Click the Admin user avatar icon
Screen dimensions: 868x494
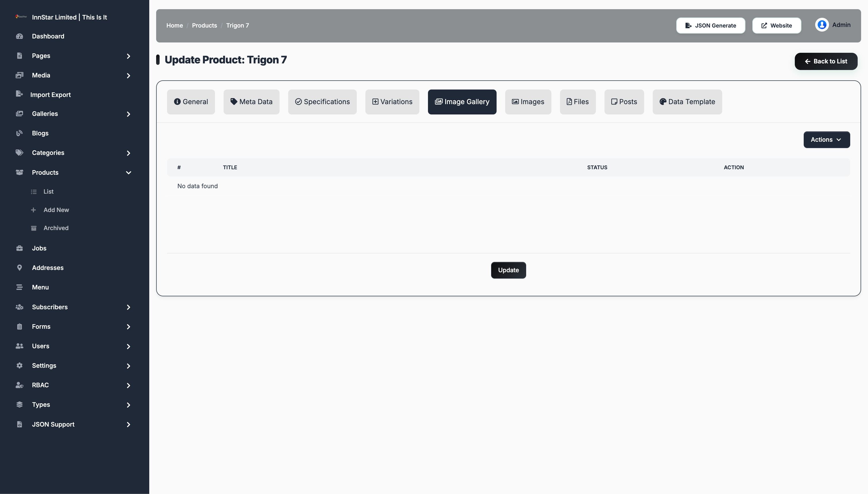(821, 25)
